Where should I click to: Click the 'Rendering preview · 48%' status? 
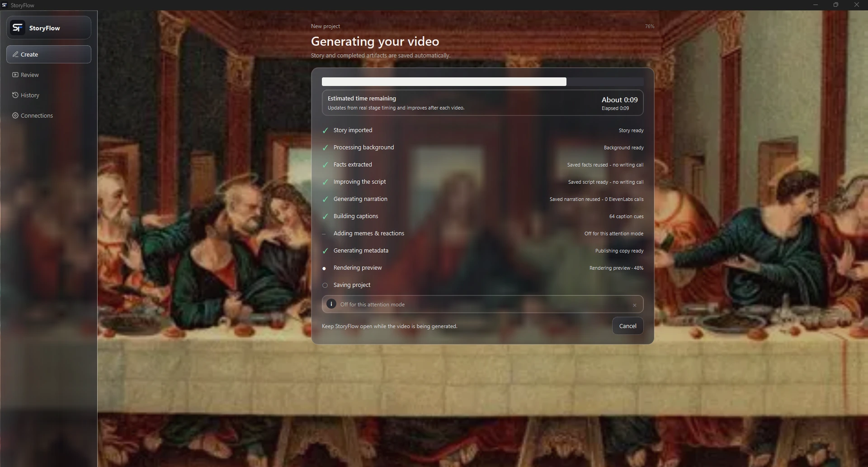(616, 268)
